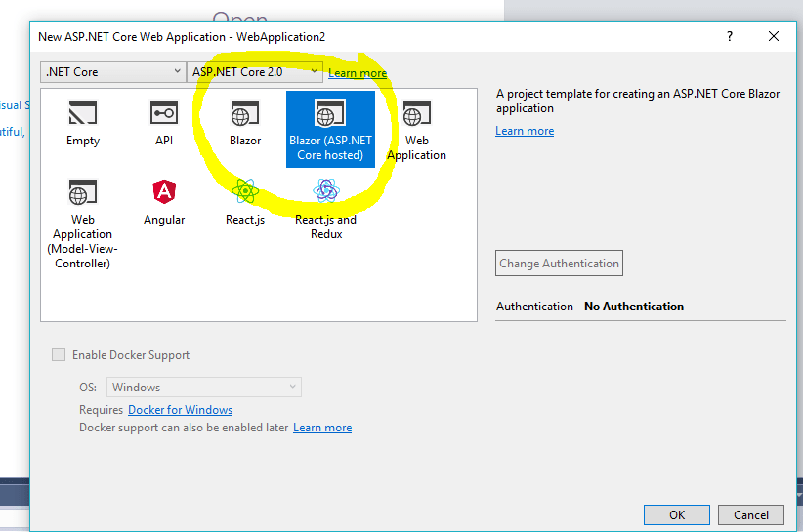Open the .NET Core framework dropdown
The image size is (803, 532).
(x=112, y=72)
